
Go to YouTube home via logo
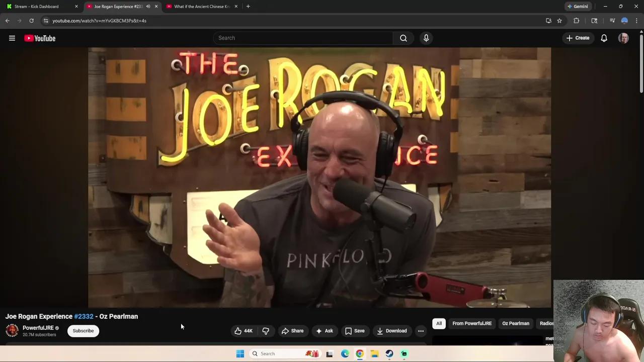coord(40,38)
